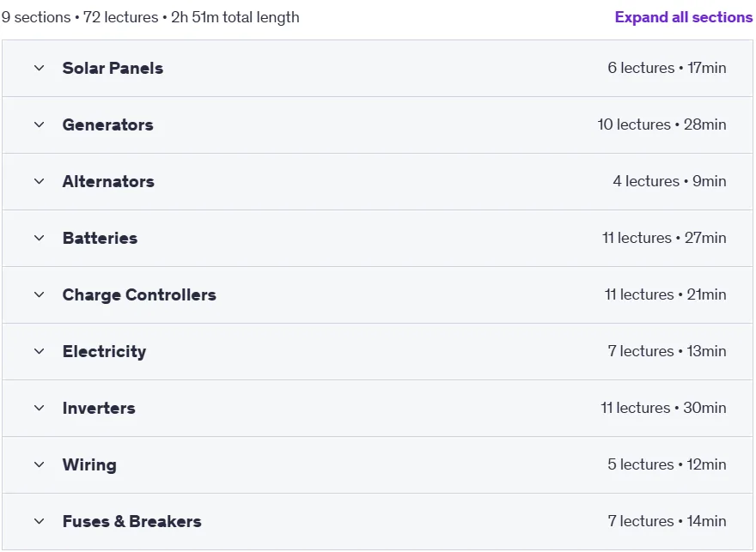Click the chevron icon beside Inverters
756x552 pixels.
(39, 408)
